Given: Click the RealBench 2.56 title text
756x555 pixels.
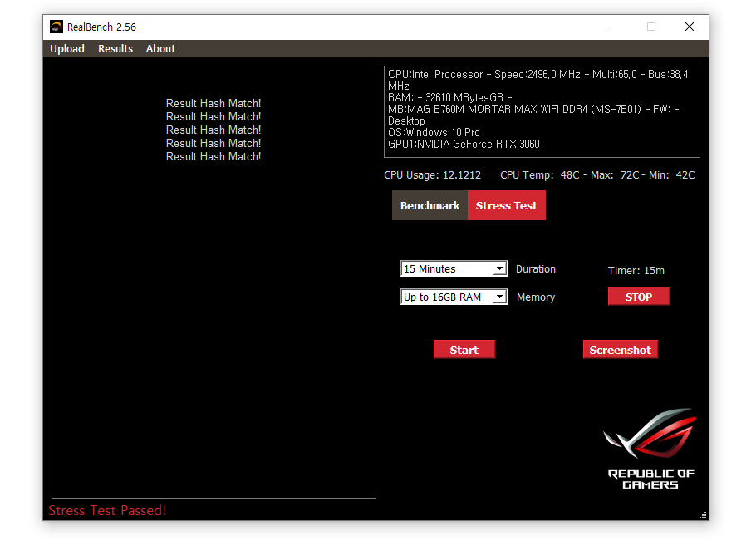Looking at the screenshot, I should (101, 27).
